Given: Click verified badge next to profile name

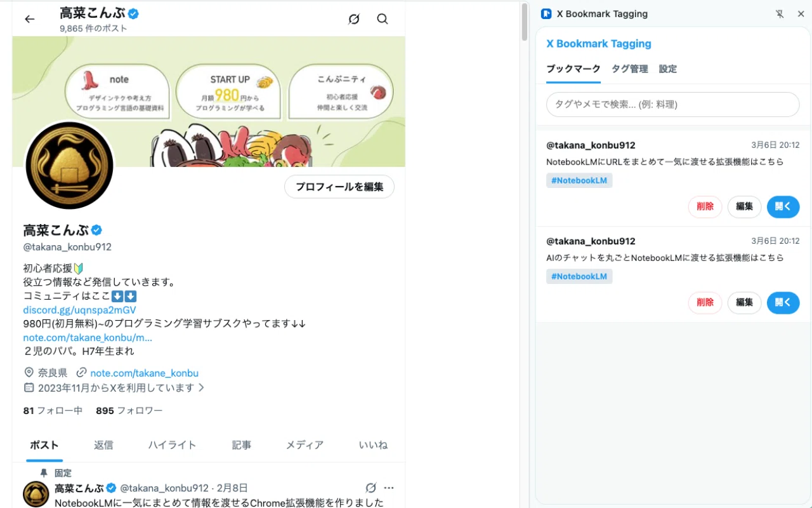Looking at the screenshot, I should (x=96, y=230).
